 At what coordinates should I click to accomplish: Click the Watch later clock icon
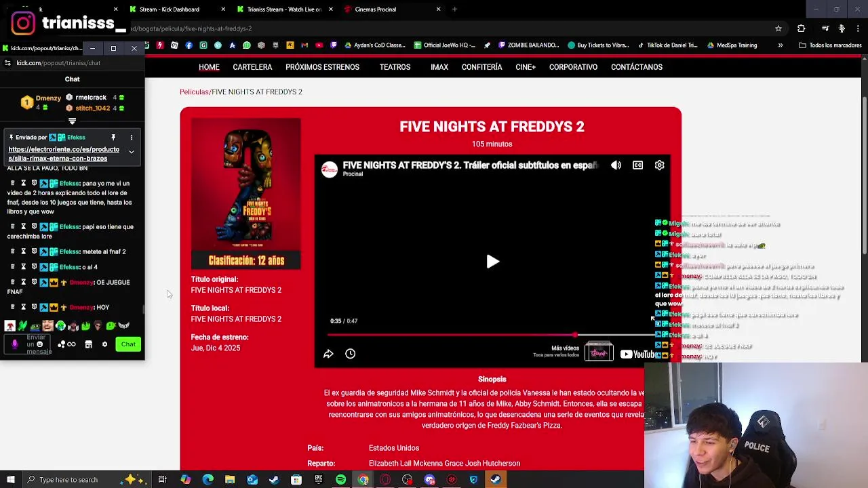[x=350, y=354]
